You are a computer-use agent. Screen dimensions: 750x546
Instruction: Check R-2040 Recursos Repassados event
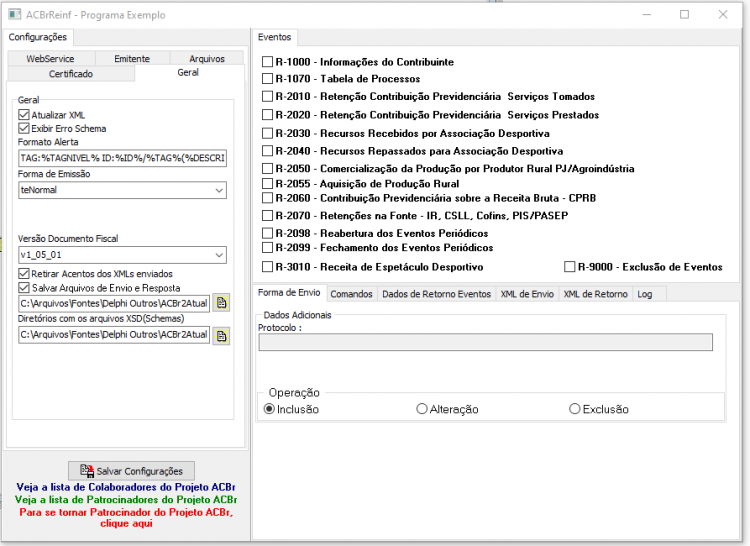267,151
